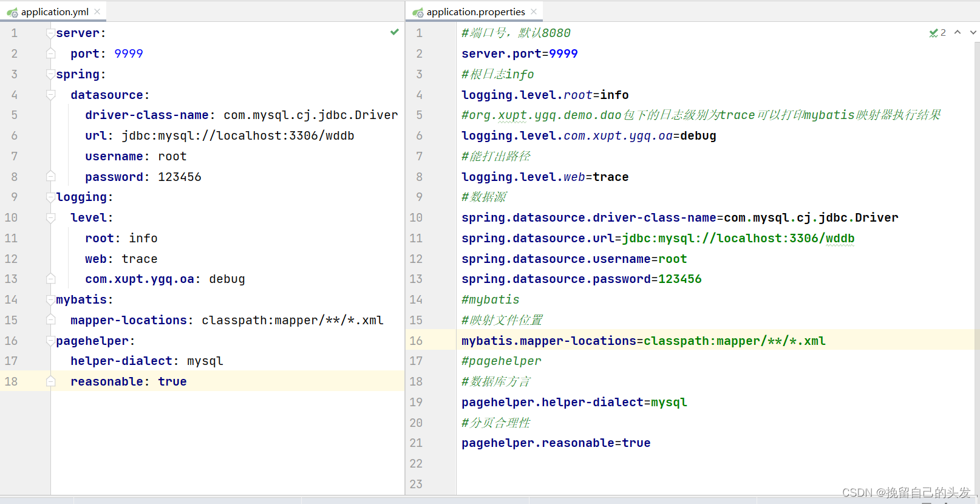980x504 pixels.
Task: Click 'reasonable: true' in application.yml
Action: tap(129, 381)
